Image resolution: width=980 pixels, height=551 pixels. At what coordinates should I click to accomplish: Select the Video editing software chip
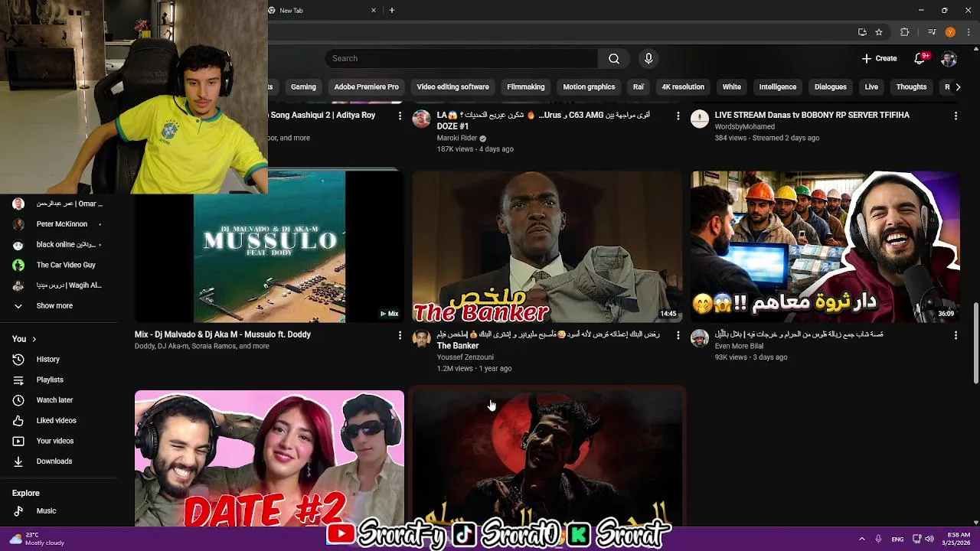tap(452, 87)
